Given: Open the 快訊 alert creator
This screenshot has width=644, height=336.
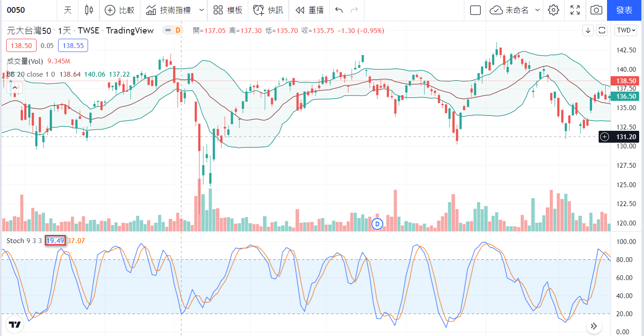Looking at the screenshot, I should pyautogui.click(x=268, y=10).
